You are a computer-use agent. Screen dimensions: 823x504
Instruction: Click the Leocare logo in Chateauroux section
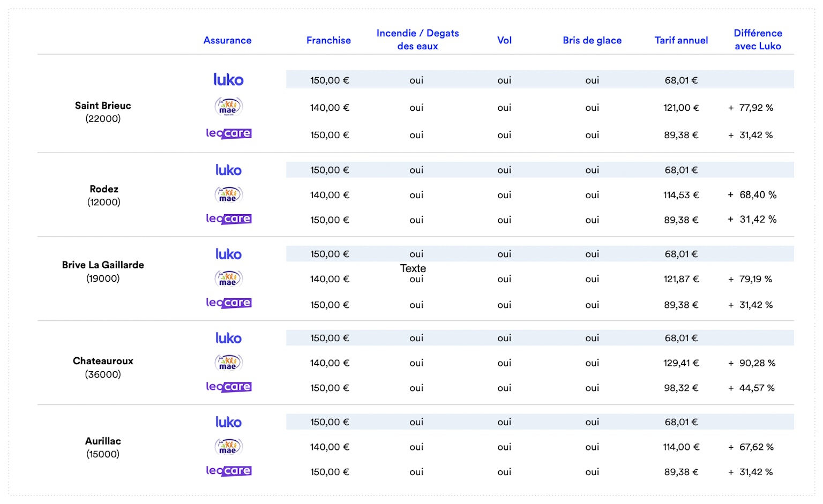229,387
